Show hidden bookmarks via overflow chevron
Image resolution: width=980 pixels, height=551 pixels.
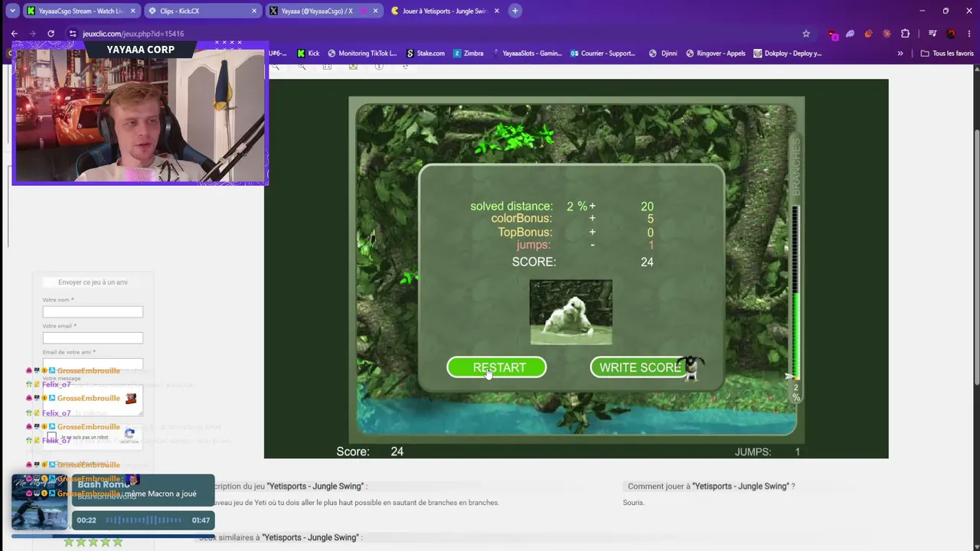pyautogui.click(x=900, y=54)
